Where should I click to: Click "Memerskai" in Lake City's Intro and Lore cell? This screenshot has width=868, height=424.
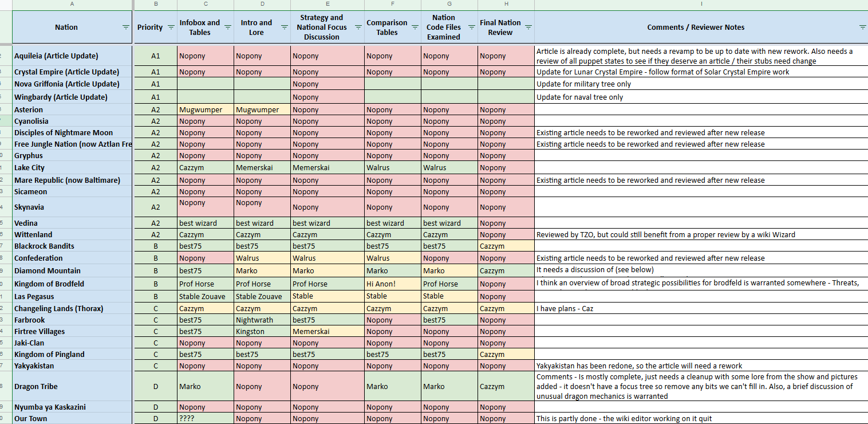point(254,168)
